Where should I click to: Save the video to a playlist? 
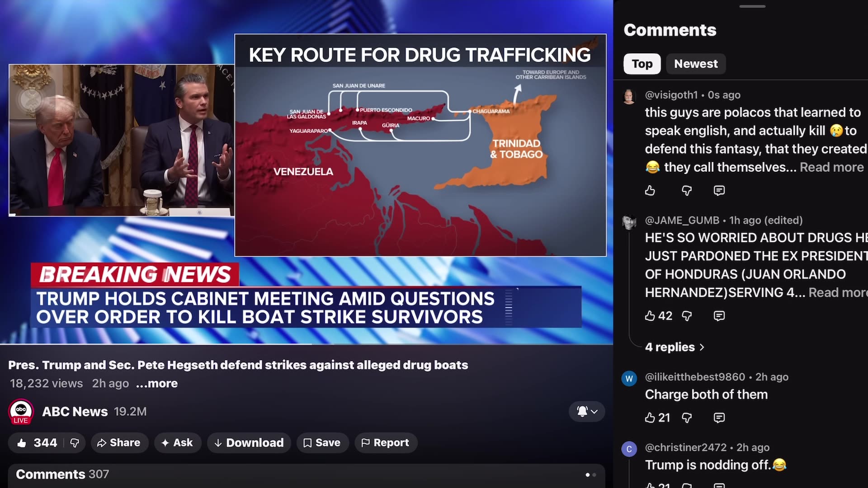(x=322, y=443)
